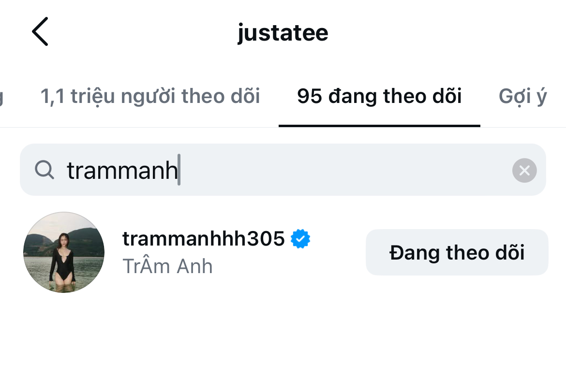
Task: Click the blue verified badge beside trammanhhh305
Action: point(300,239)
